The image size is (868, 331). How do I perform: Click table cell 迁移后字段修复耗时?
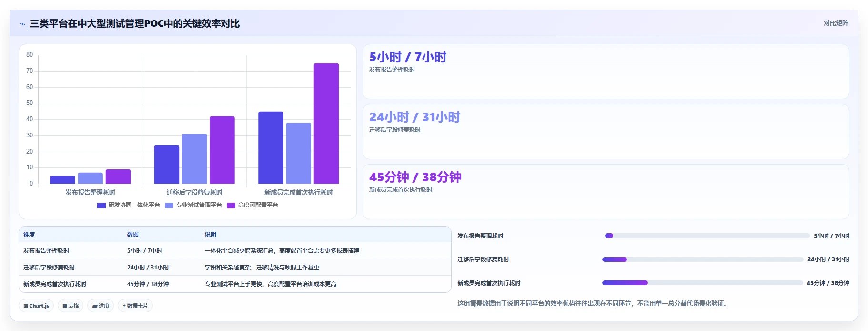point(49,268)
